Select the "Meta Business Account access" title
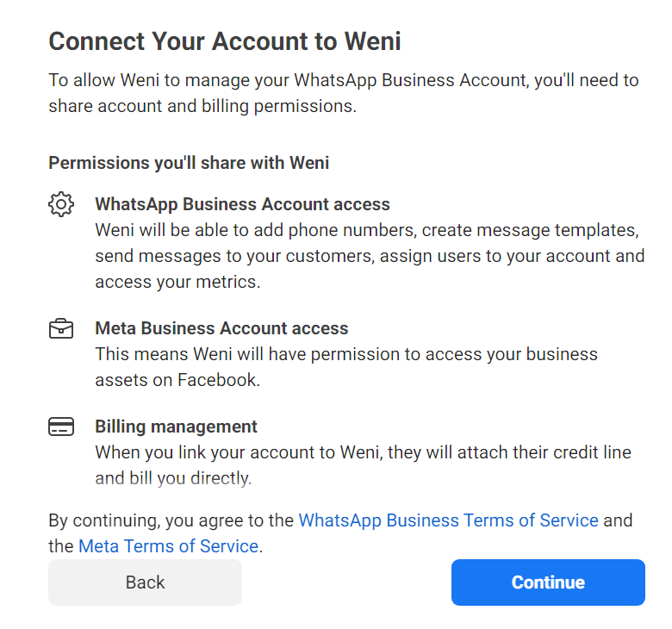The image size is (672, 629). [x=221, y=328]
